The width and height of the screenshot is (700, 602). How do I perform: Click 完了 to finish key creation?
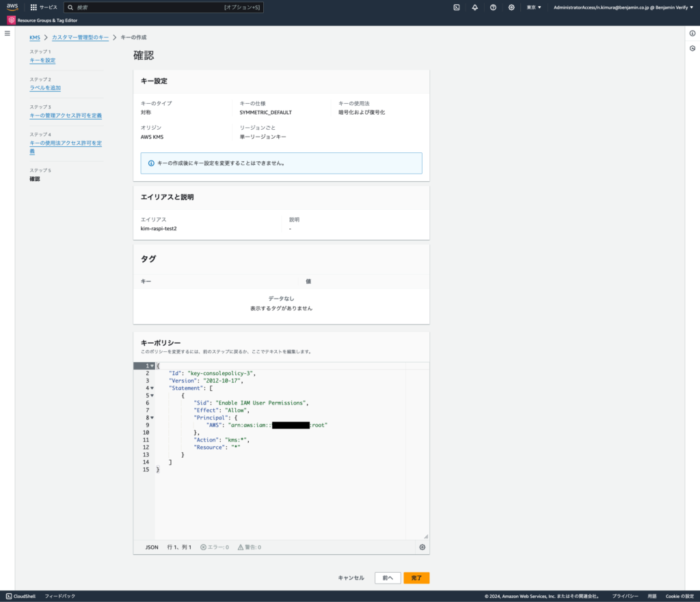coord(416,578)
